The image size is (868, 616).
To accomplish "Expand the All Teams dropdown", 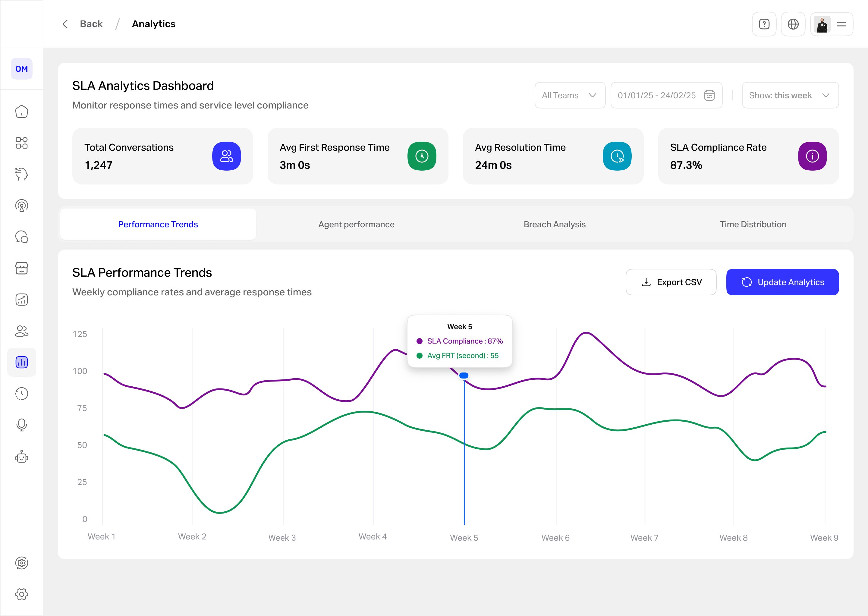I will (x=570, y=95).
